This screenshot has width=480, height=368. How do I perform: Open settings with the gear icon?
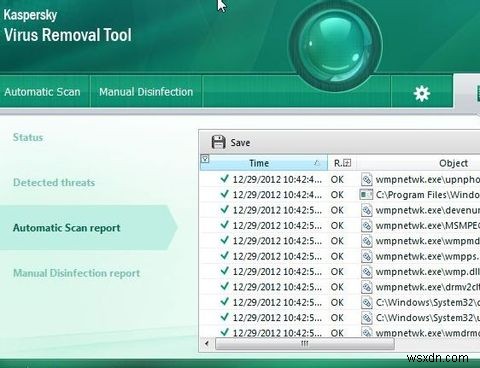422,94
